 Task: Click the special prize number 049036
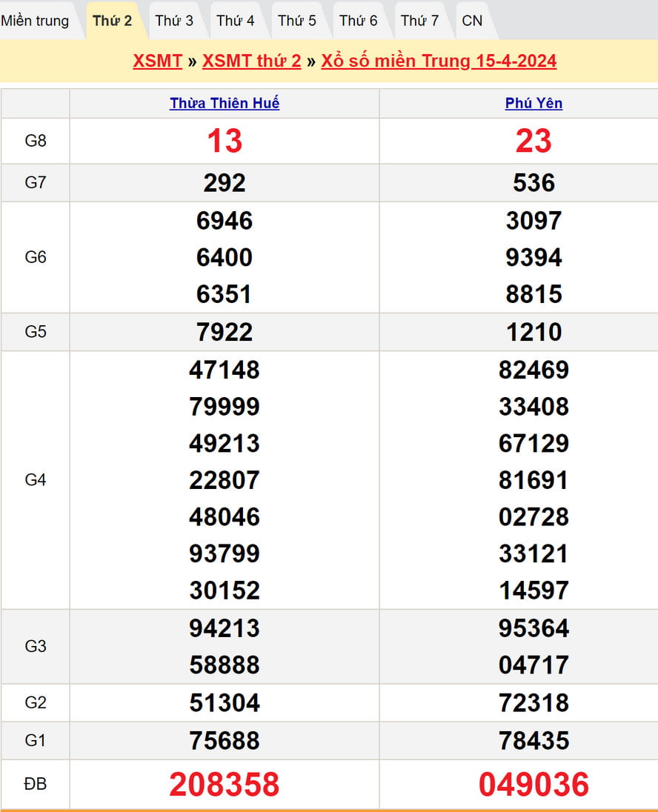tap(534, 785)
